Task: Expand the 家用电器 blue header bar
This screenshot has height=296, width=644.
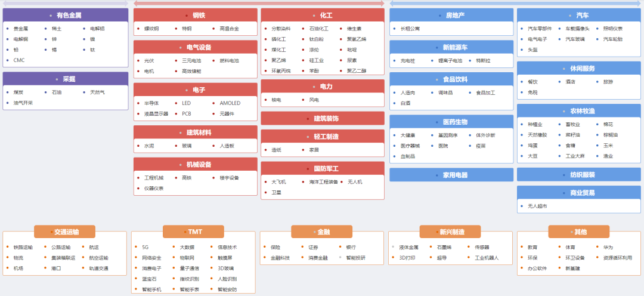Action: pyautogui.click(x=451, y=175)
